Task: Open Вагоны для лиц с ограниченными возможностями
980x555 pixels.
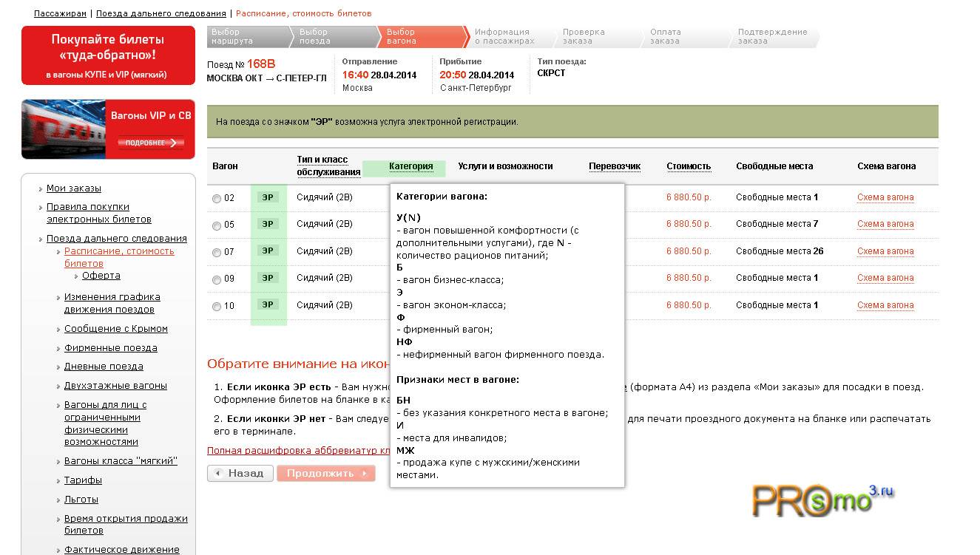Action: point(106,423)
